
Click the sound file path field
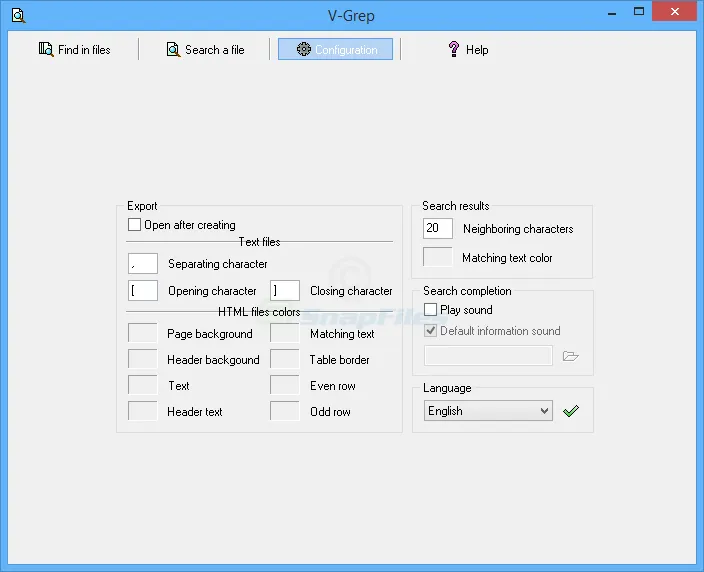(488, 356)
